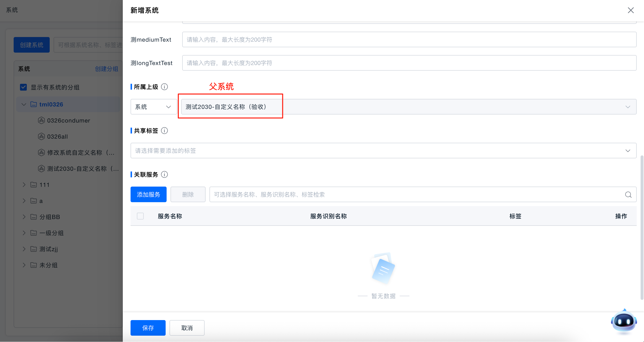Click the 服务识别名称 column header
Image resolution: width=644 pixels, height=342 pixels.
328,216
